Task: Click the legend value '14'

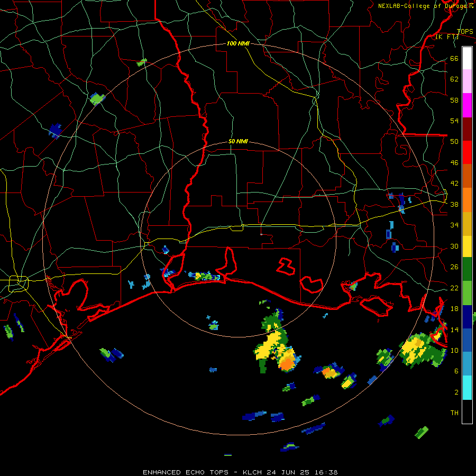Action: coord(454,329)
